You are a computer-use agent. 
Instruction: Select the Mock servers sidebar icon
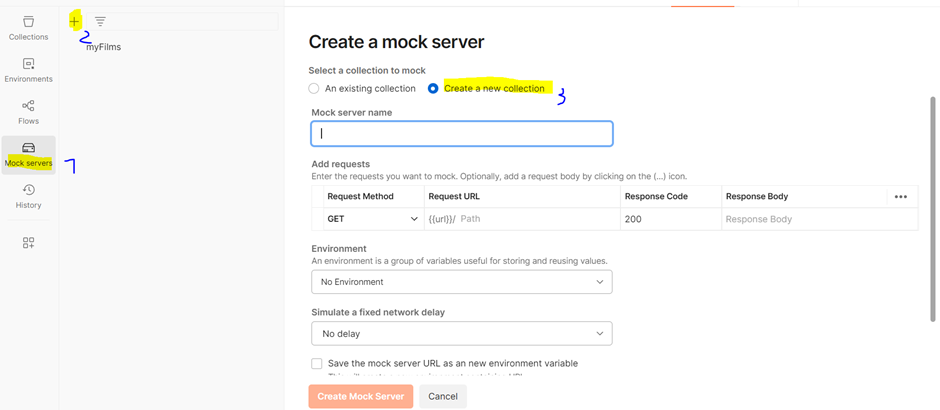click(x=28, y=154)
